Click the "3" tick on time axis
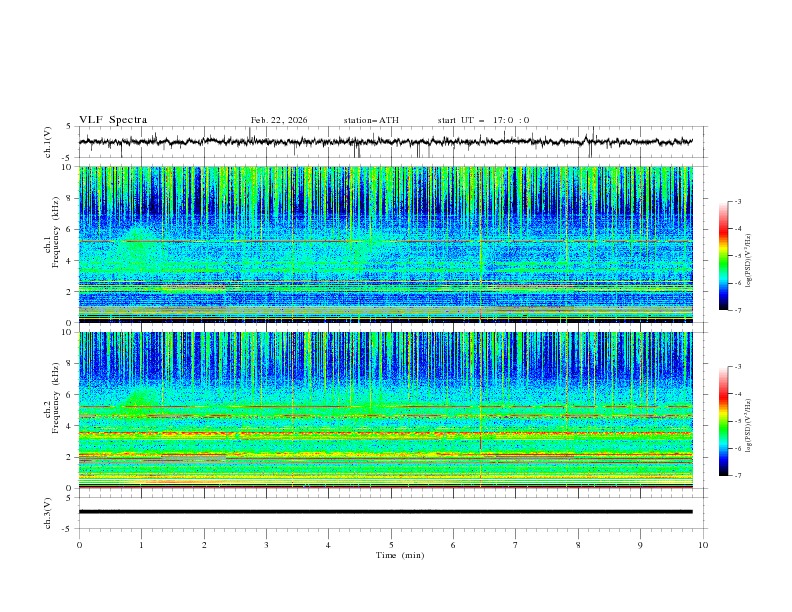 (x=266, y=545)
